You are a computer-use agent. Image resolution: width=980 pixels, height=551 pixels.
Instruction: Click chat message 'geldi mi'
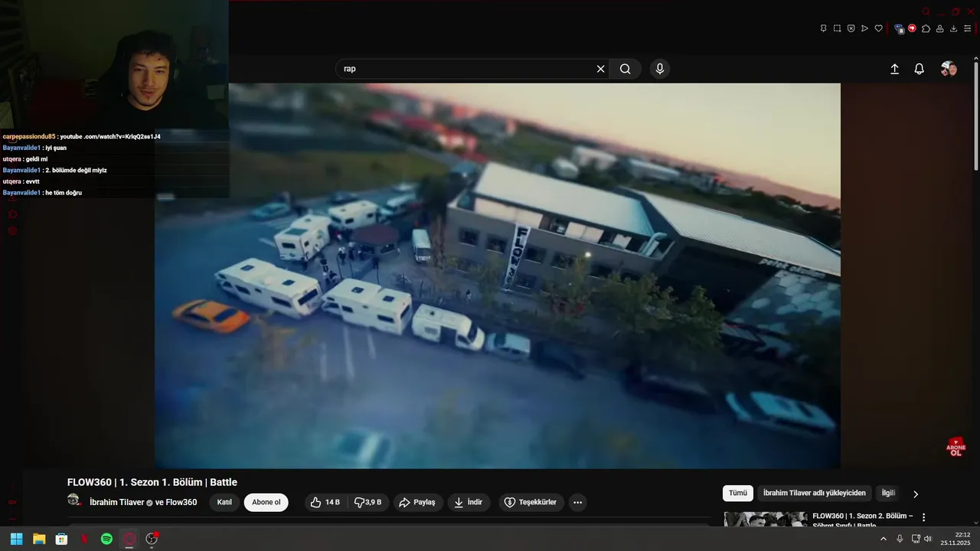25,159
